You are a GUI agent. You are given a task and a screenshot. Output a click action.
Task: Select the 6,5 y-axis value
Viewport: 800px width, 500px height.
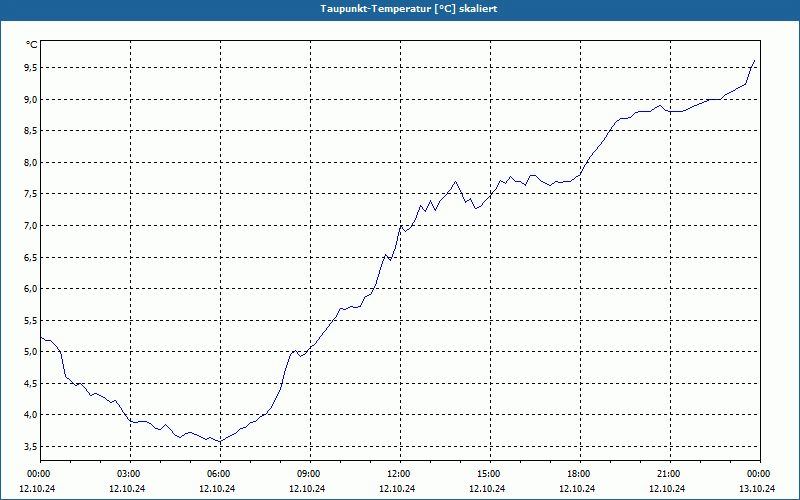pos(31,257)
